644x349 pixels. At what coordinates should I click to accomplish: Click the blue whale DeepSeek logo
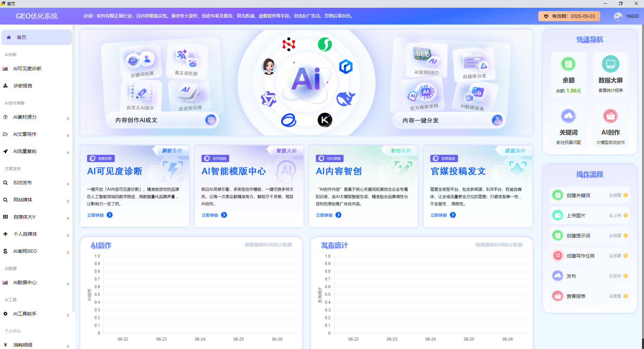point(346,98)
